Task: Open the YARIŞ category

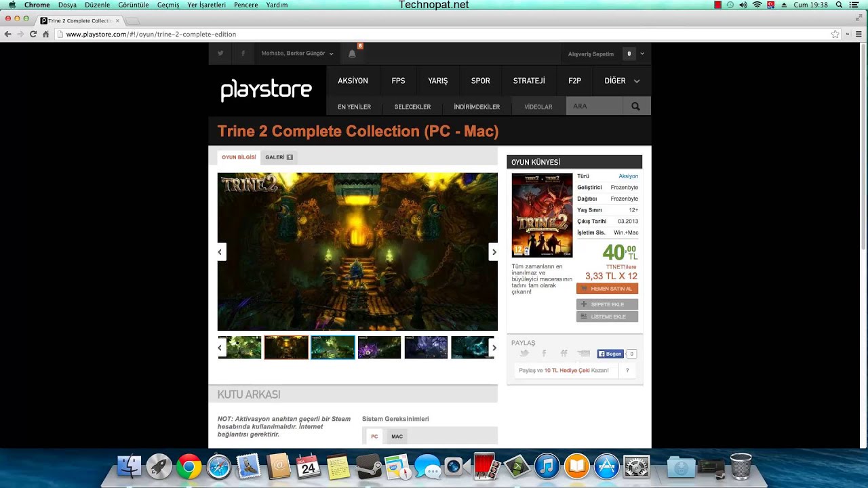Action: coord(438,81)
